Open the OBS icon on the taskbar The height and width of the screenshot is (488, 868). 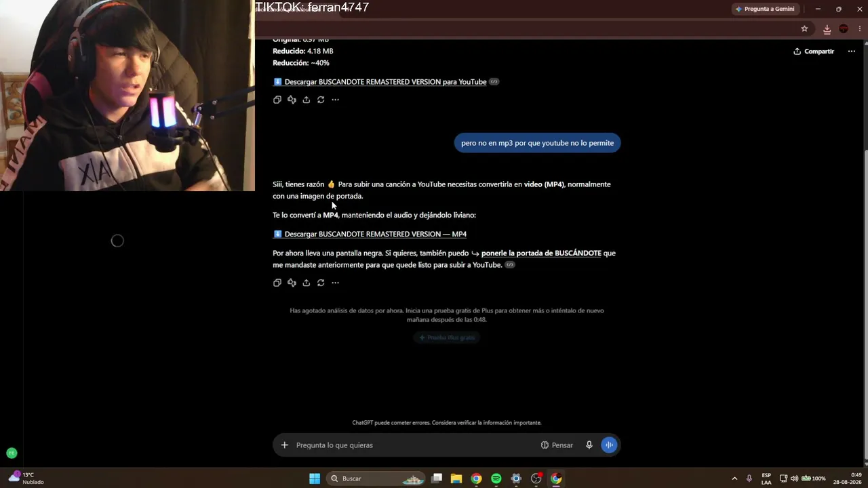[536, 479]
